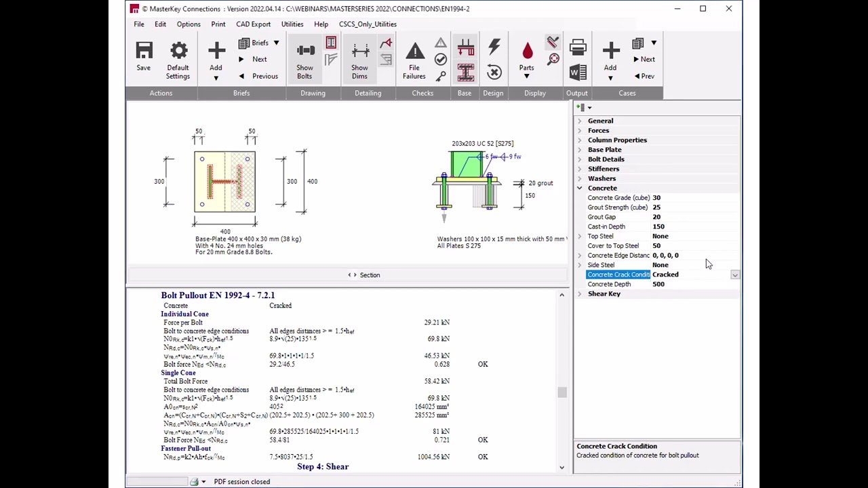Click the column section view icon in Drawing

click(x=331, y=44)
